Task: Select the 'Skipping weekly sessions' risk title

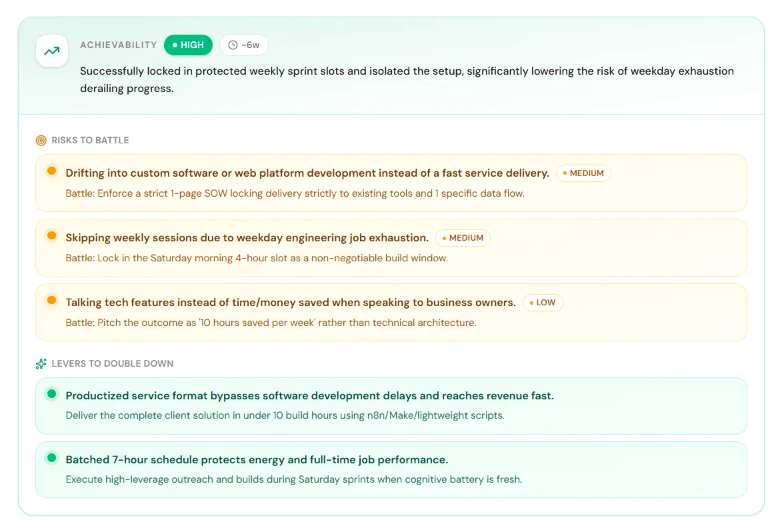Action: pos(247,238)
